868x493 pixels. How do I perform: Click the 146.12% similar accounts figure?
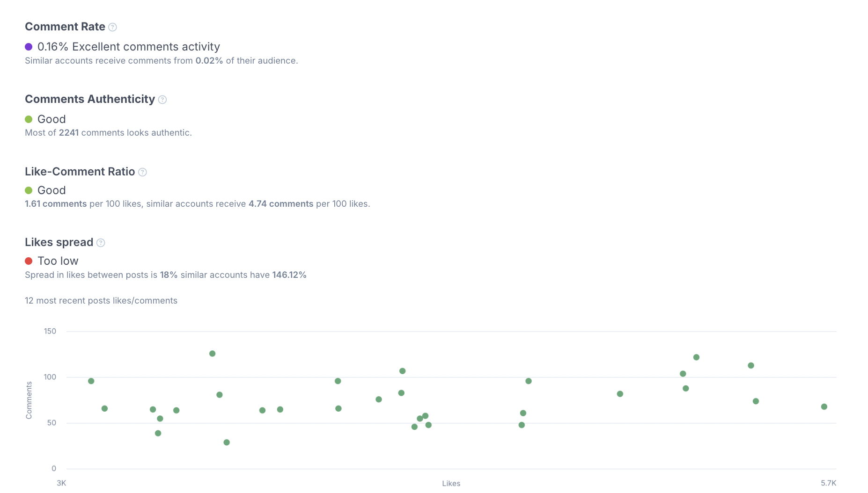289,275
